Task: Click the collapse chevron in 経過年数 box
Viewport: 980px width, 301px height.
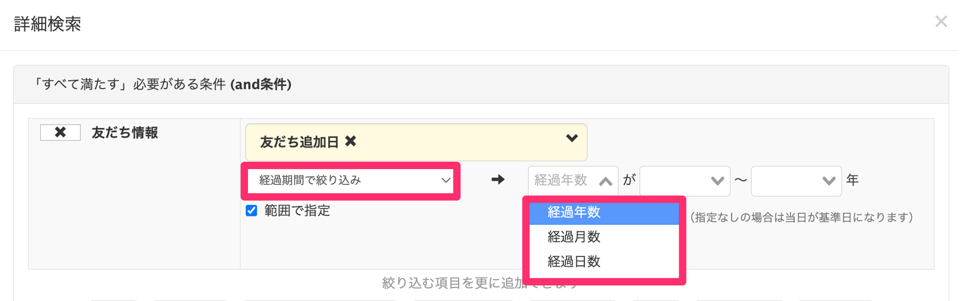Action: [606, 180]
